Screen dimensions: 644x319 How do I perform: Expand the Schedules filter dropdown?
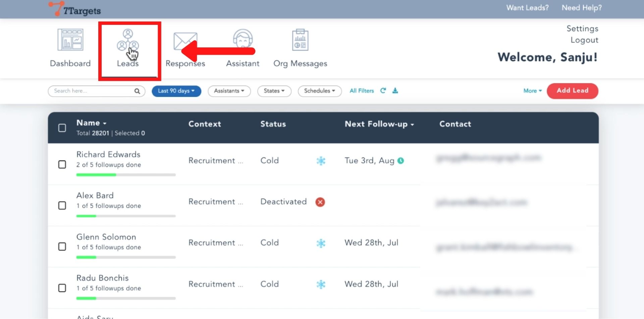(x=319, y=91)
